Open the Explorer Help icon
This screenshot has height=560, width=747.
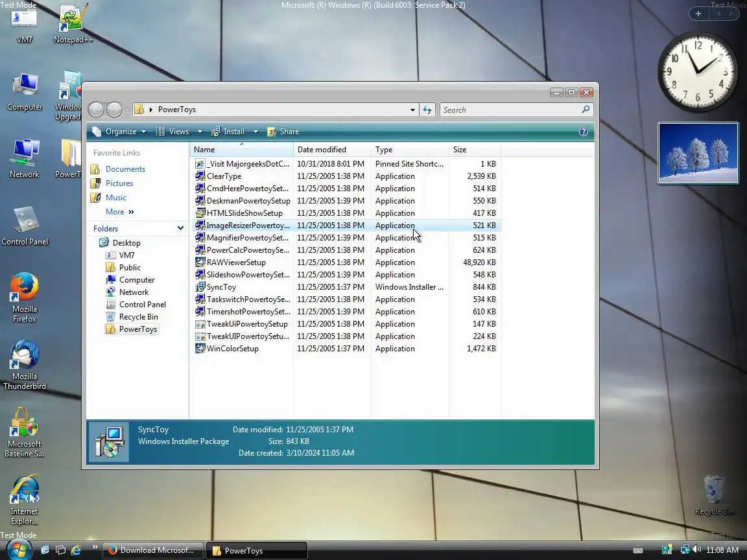583,132
